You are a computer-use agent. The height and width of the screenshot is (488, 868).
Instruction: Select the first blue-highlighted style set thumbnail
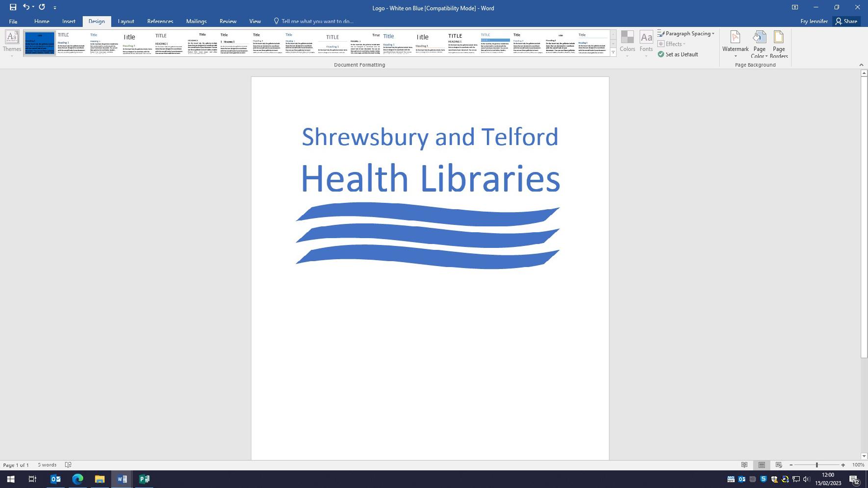pos(40,43)
